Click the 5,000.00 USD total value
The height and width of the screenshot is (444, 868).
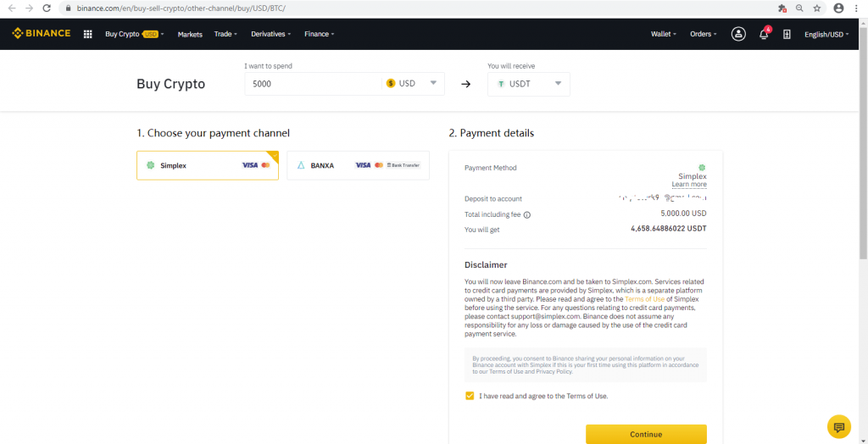(x=684, y=214)
